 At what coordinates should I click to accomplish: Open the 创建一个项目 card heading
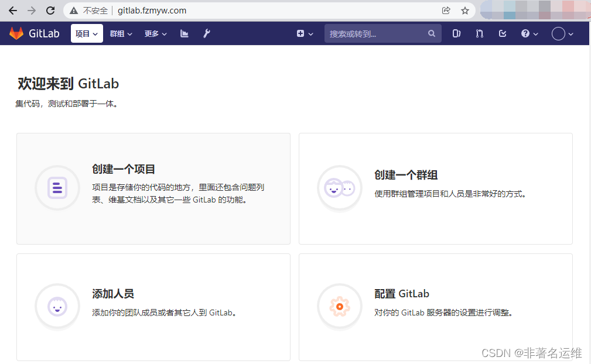[124, 169]
